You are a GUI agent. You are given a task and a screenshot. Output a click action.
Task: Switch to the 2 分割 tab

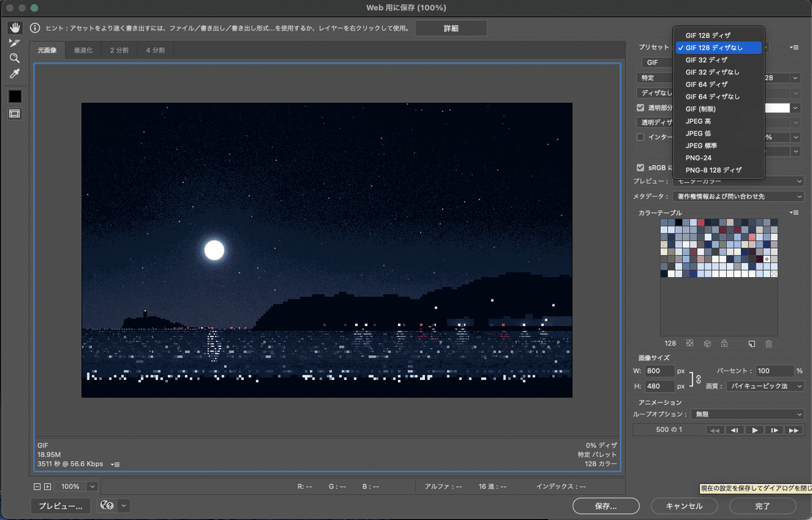pyautogui.click(x=119, y=50)
